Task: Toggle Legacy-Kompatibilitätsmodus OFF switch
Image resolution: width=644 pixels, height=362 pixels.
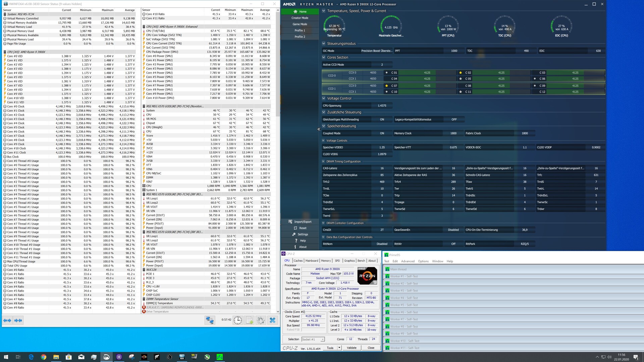Action: 453,119
